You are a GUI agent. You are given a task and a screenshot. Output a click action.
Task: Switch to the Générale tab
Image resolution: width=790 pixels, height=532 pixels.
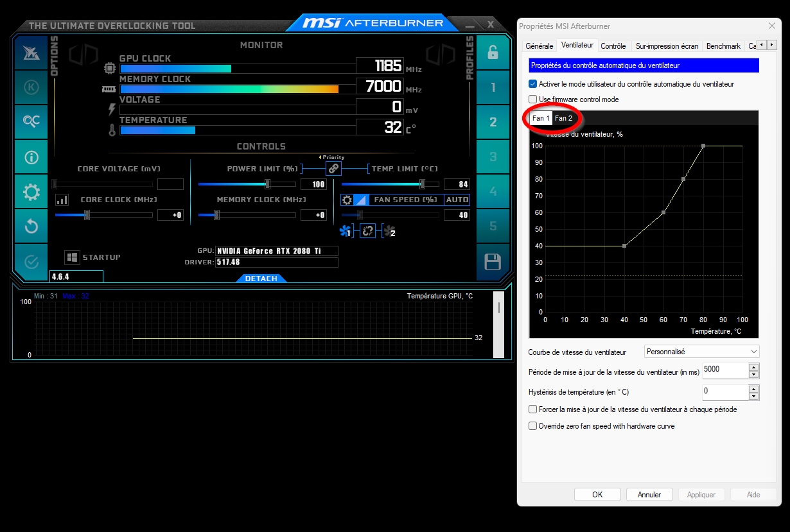(x=539, y=46)
